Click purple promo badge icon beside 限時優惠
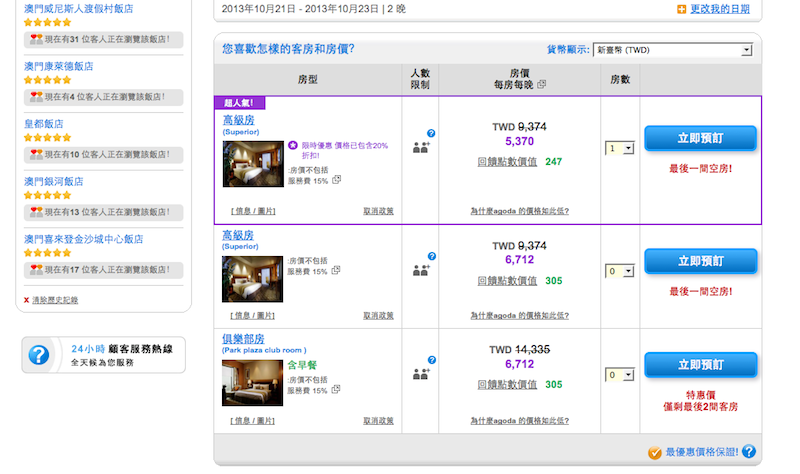This screenshot has height=474, width=800. click(x=292, y=145)
